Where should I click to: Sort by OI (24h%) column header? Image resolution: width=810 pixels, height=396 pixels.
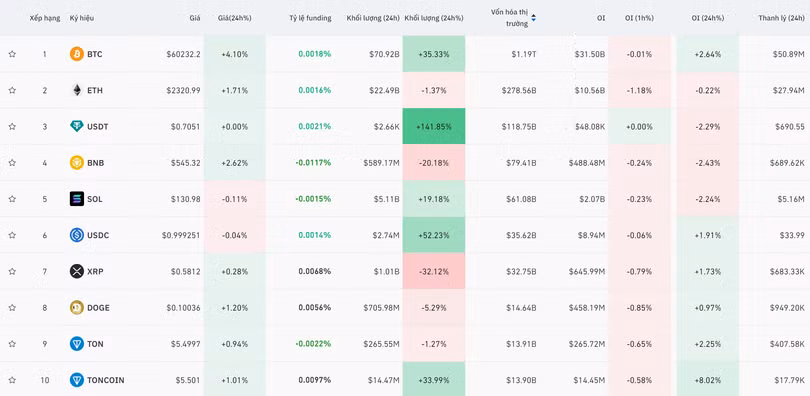[708, 18]
